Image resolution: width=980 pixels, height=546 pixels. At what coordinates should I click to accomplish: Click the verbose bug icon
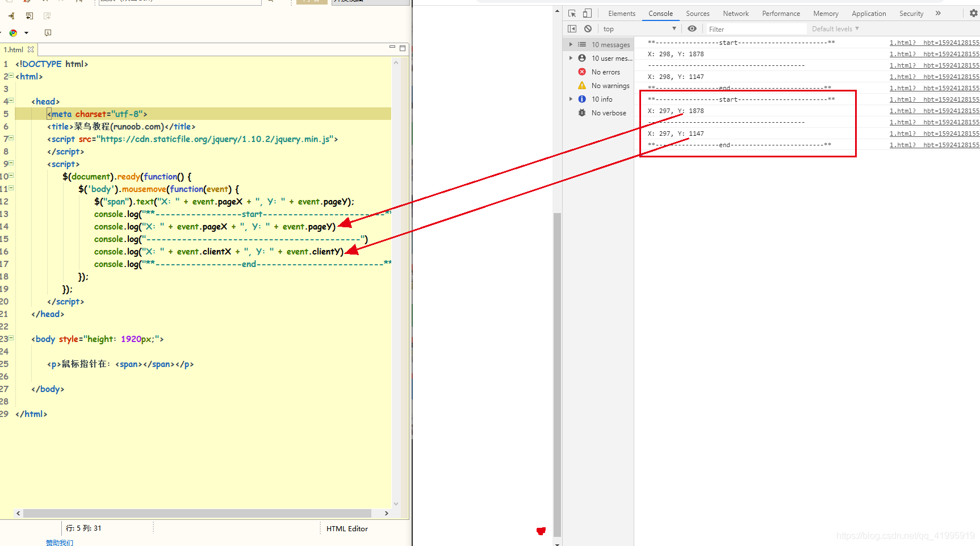(582, 112)
